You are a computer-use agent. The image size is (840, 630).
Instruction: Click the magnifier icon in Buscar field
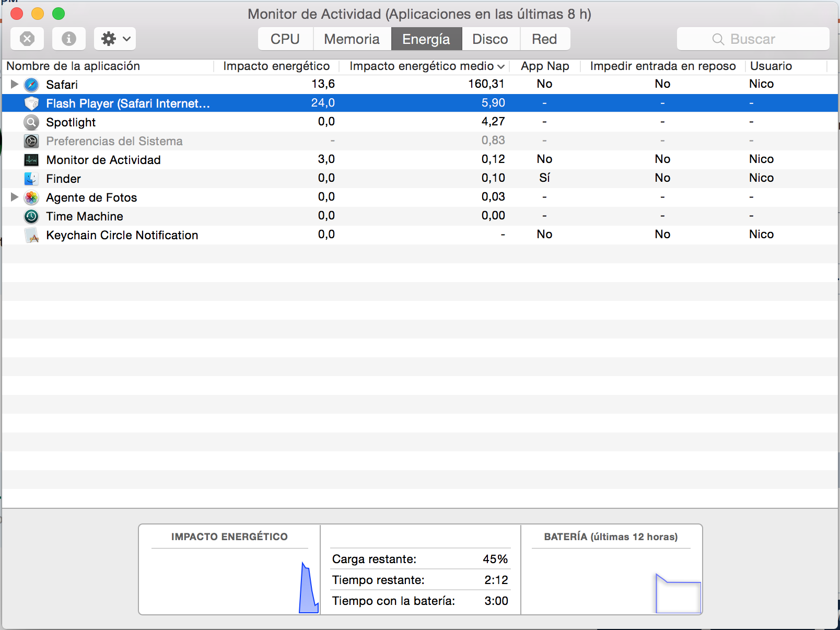(x=718, y=39)
